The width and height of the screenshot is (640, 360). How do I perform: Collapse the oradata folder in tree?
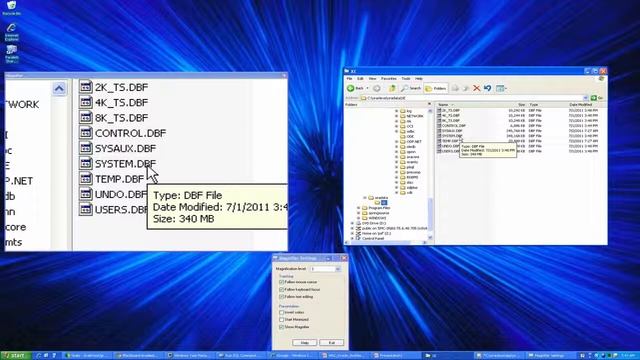pos(365,198)
